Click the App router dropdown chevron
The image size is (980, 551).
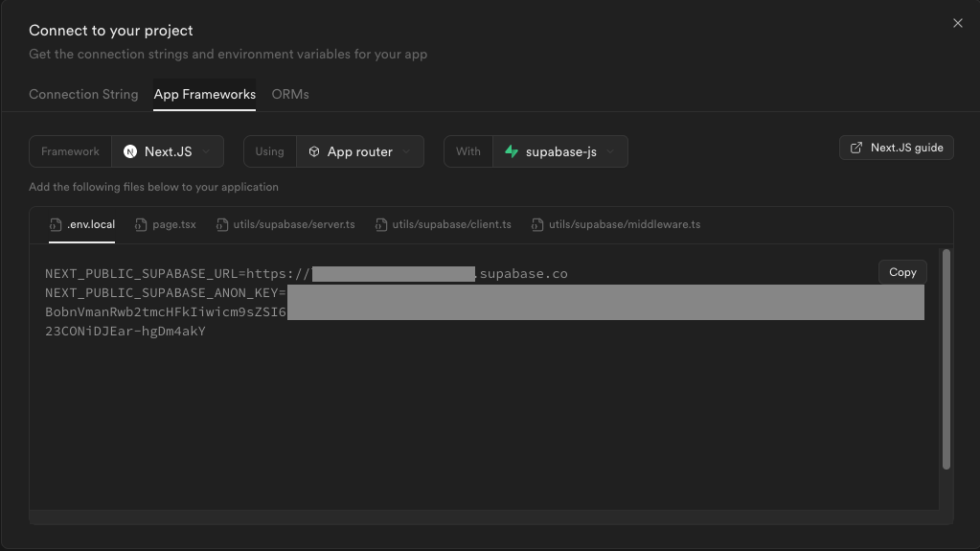coord(406,151)
